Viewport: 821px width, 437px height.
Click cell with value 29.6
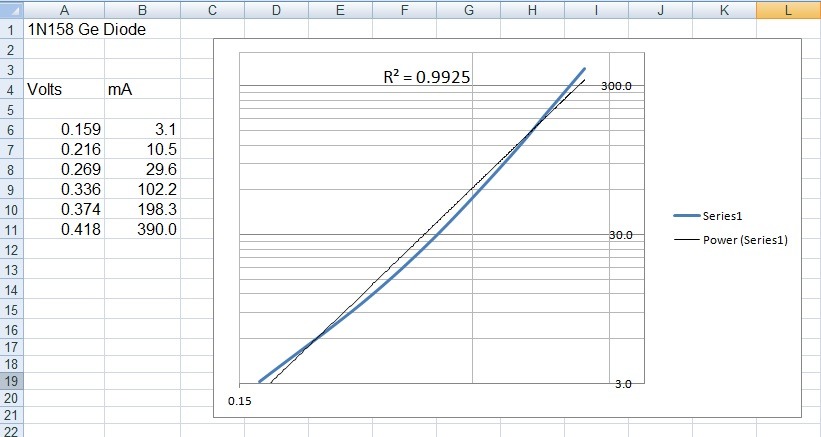pyautogui.click(x=142, y=169)
